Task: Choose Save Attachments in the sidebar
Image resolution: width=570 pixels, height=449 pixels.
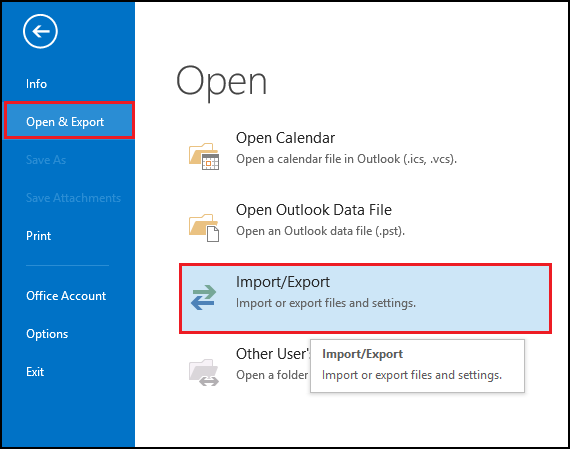Action: [x=73, y=198]
